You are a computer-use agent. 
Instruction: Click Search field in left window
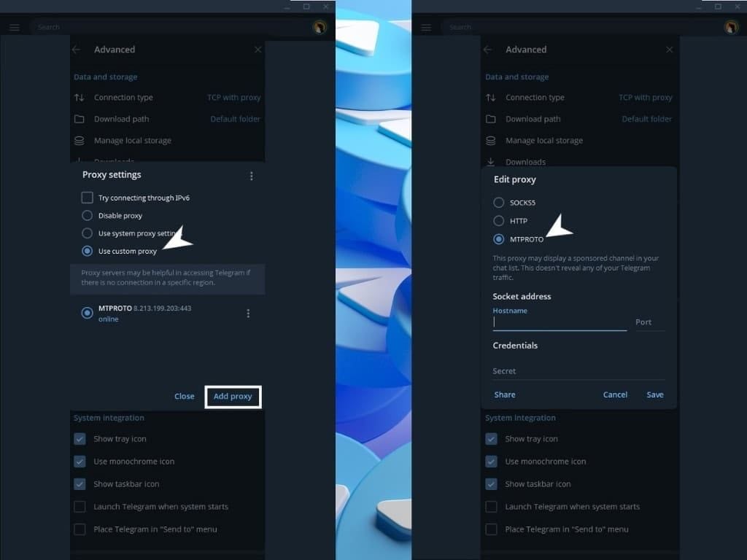pos(169,27)
